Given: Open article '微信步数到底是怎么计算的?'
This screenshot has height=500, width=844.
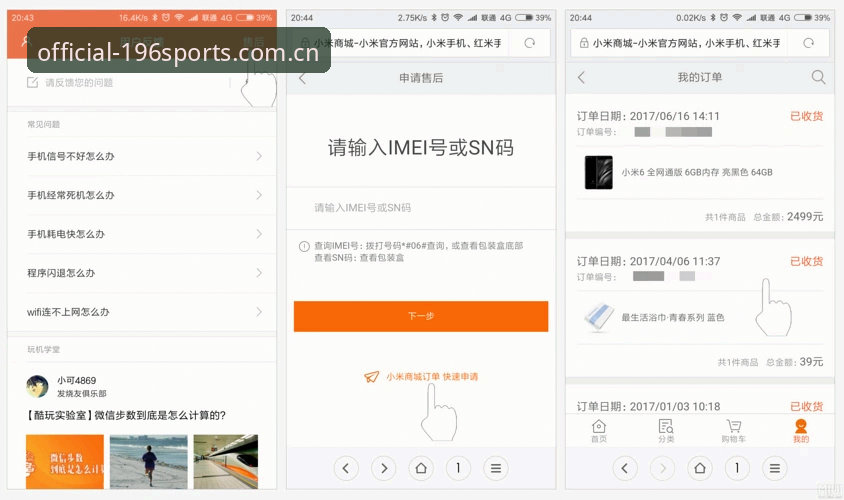Looking at the screenshot, I should [x=126, y=415].
